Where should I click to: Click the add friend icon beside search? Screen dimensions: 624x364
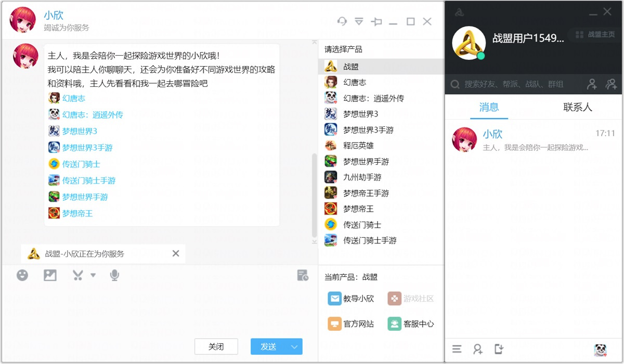592,84
